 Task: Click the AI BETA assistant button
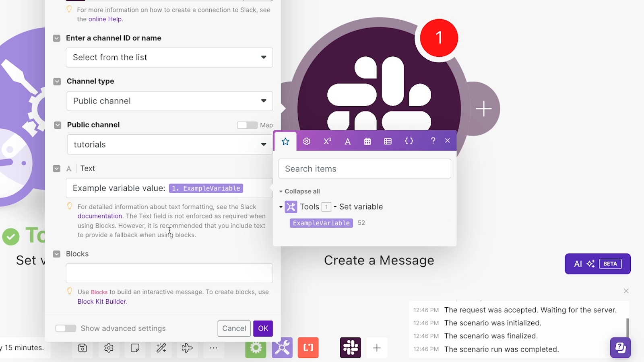598,264
